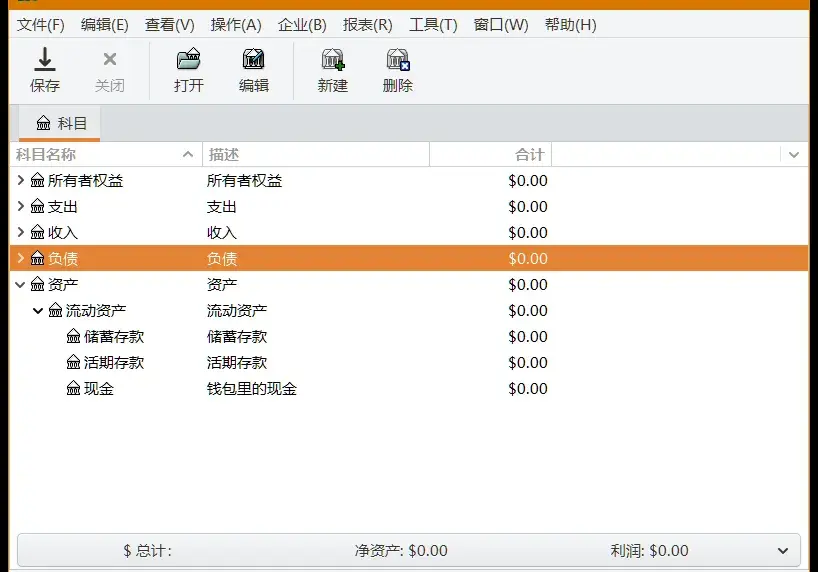The height and width of the screenshot is (572, 818).
Task: Collapse the 资产 account tree
Action: [x=20, y=285]
